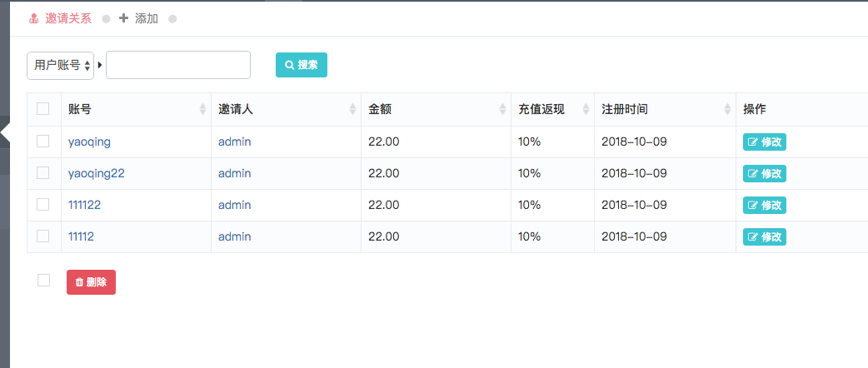Click the 邀请关系 user icon
Viewport: 868px width, 368px height.
34,19
